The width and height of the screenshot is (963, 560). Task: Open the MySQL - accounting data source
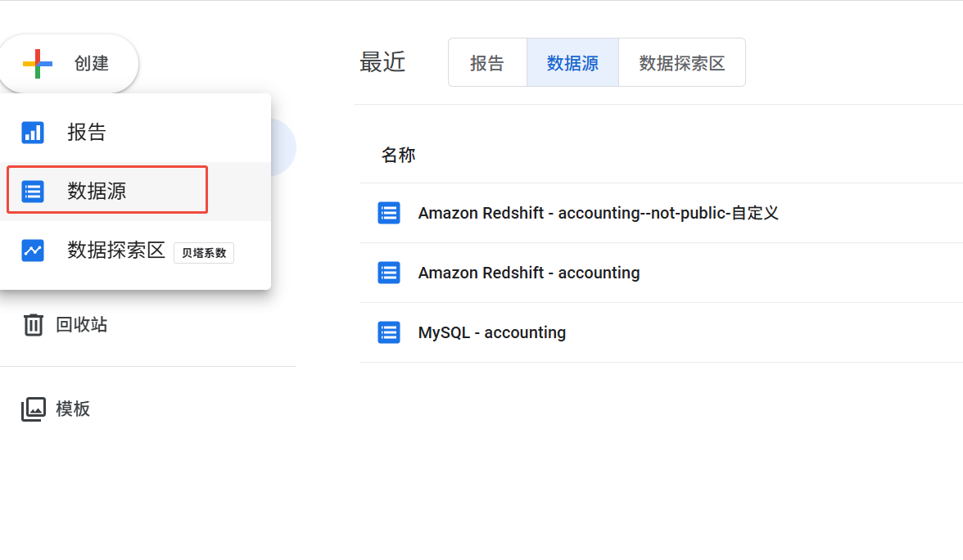(x=492, y=332)
